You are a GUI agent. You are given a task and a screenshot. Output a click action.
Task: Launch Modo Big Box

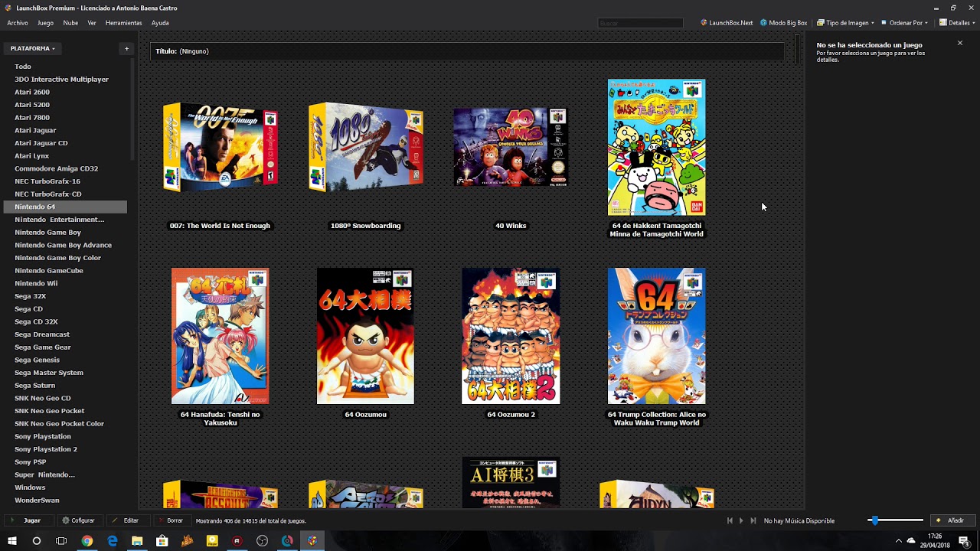point(783,23)
